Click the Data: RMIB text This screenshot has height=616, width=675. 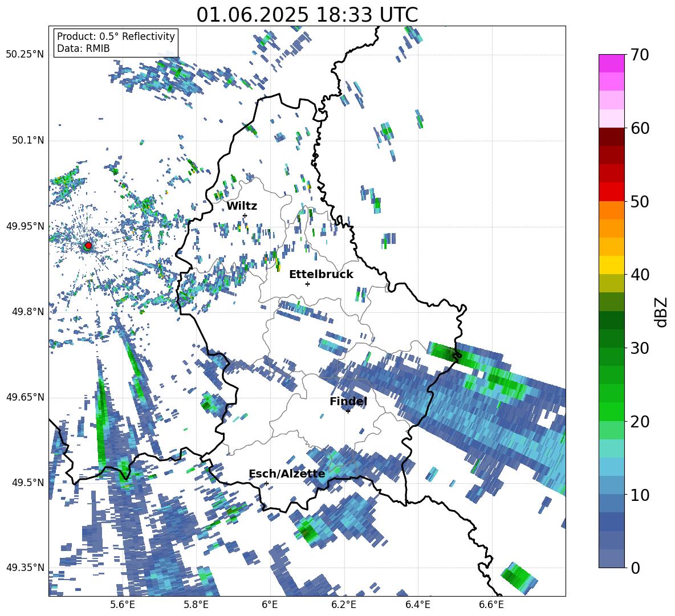click(83, 48)
